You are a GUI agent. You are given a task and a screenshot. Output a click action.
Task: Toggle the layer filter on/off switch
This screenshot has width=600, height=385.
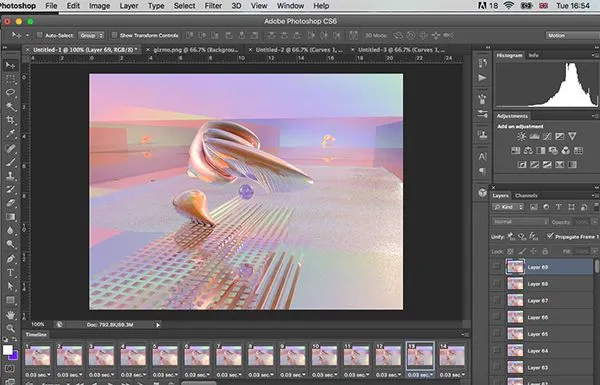(x=596, y=207)
